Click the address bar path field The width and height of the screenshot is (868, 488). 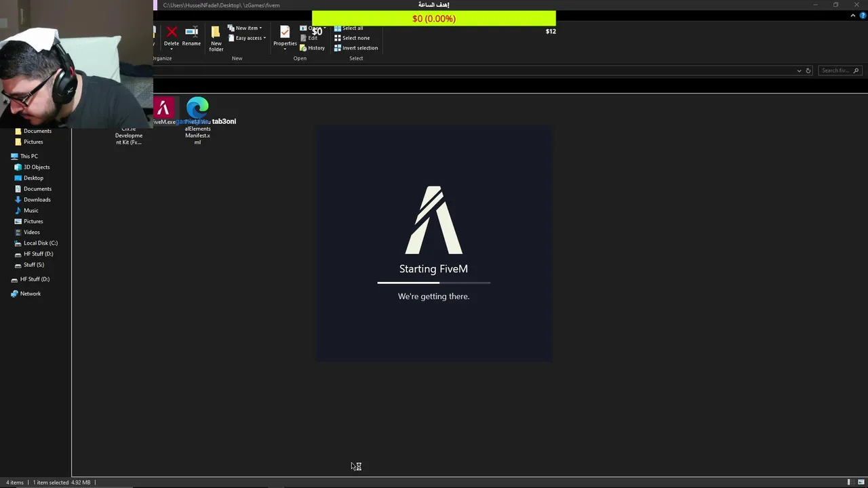(x=475, y=70)
